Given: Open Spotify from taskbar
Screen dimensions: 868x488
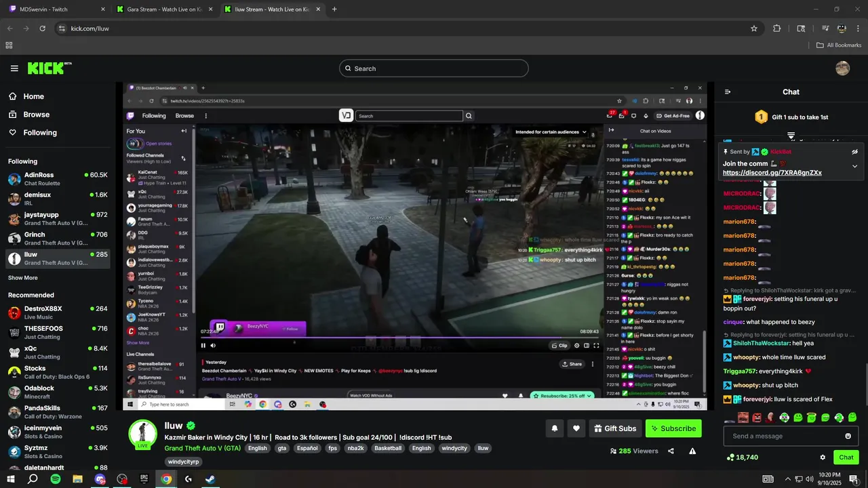Looking at the screenshot, I should click(x=56, y=479).
